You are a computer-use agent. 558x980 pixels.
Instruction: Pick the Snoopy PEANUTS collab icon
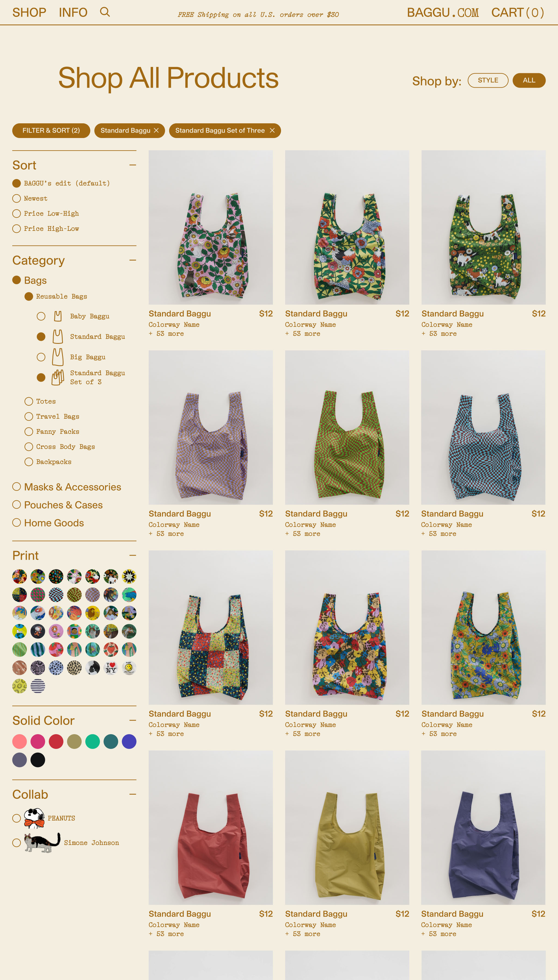pyautogui.click(x=34, y=818)
